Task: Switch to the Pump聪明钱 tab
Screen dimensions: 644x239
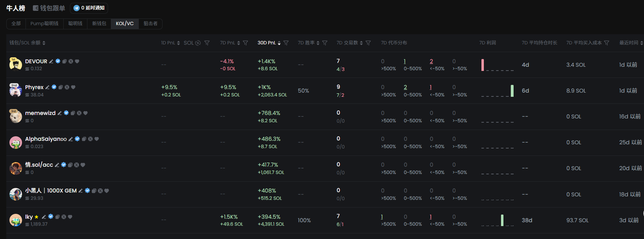Action: tap(44, 24)
